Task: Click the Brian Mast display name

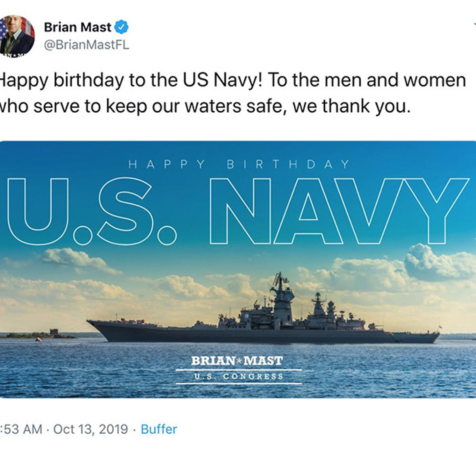Action: click(x=78, y=27)
